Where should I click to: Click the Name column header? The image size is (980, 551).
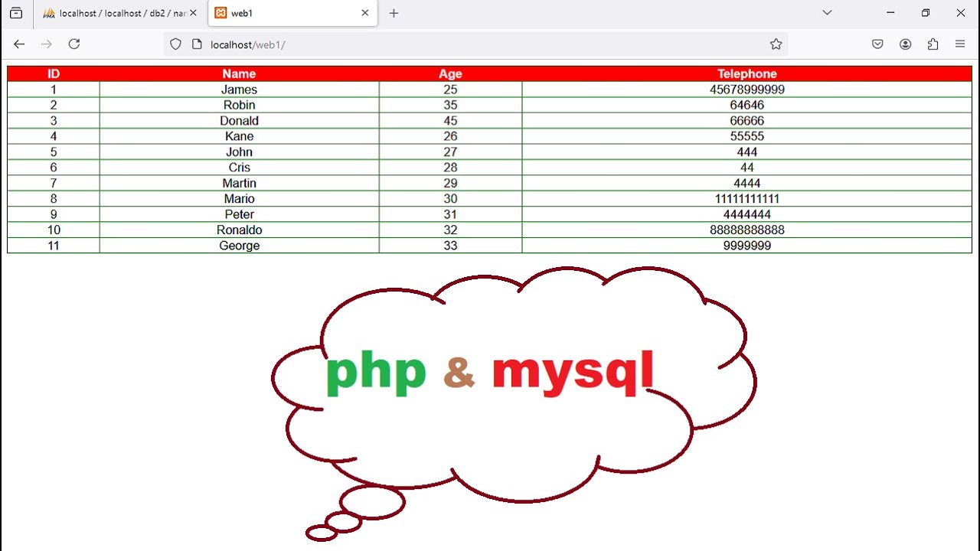click(239, 74)
